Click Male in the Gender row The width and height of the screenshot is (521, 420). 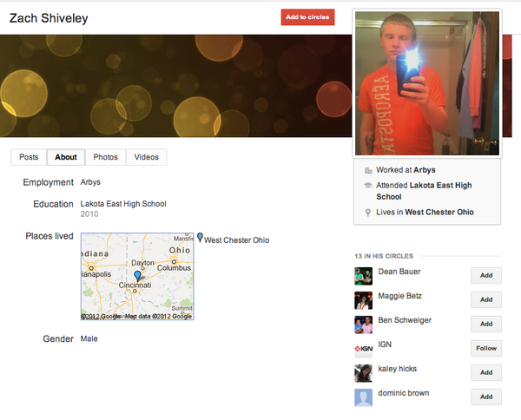pos(89,338)
